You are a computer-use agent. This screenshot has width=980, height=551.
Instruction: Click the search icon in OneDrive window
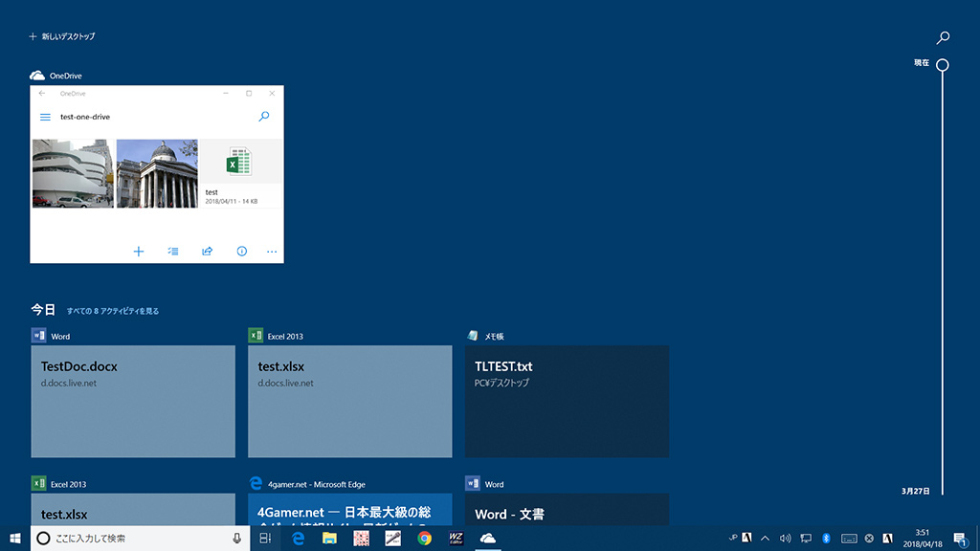(264, 116)
